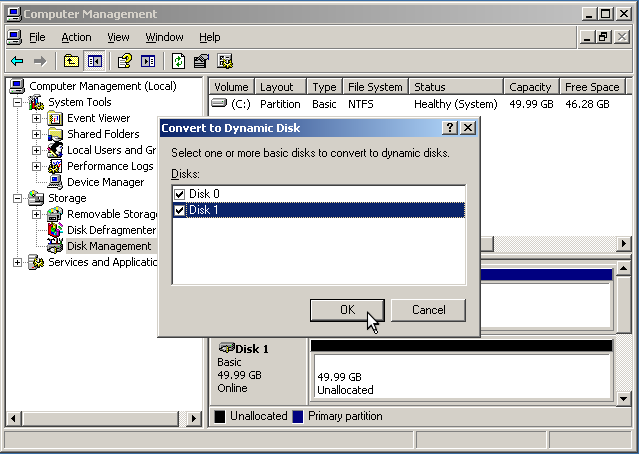
Task: Select the Device Manager tree item
Action: (x=105, y=182)
